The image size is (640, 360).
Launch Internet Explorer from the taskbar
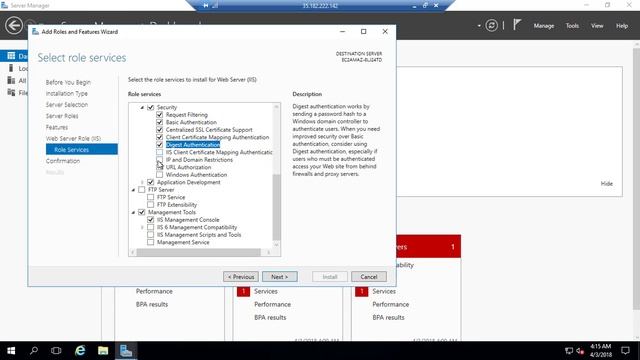(80, 351)
